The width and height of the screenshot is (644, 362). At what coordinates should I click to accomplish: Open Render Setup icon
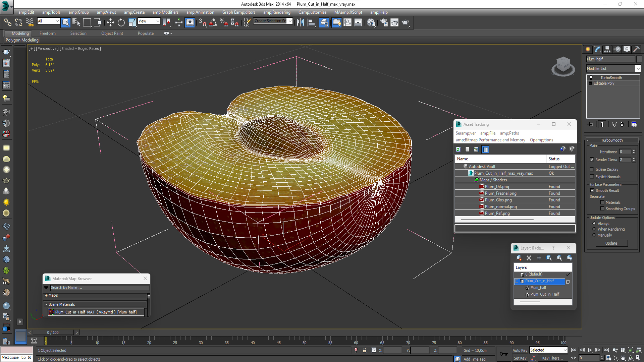[383, 22]
